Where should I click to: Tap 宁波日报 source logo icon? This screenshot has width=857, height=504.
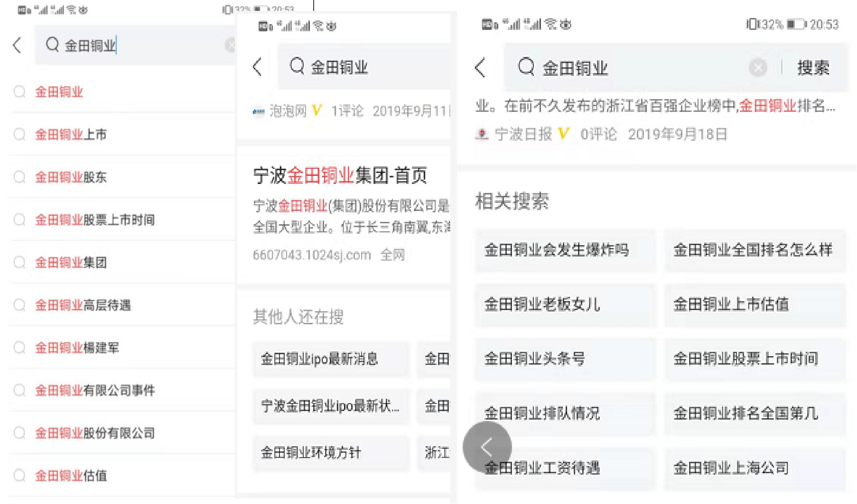(x=482, y=135)
